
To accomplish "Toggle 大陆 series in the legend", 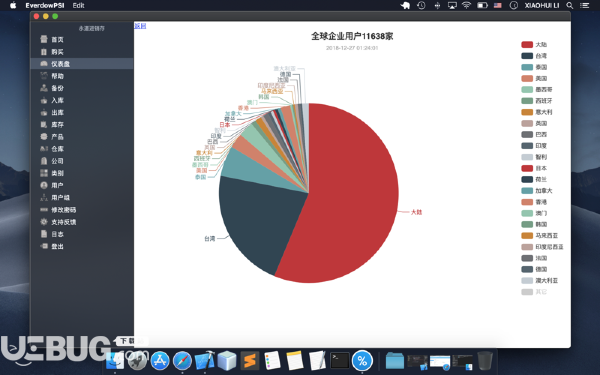I will coord(534,45).
